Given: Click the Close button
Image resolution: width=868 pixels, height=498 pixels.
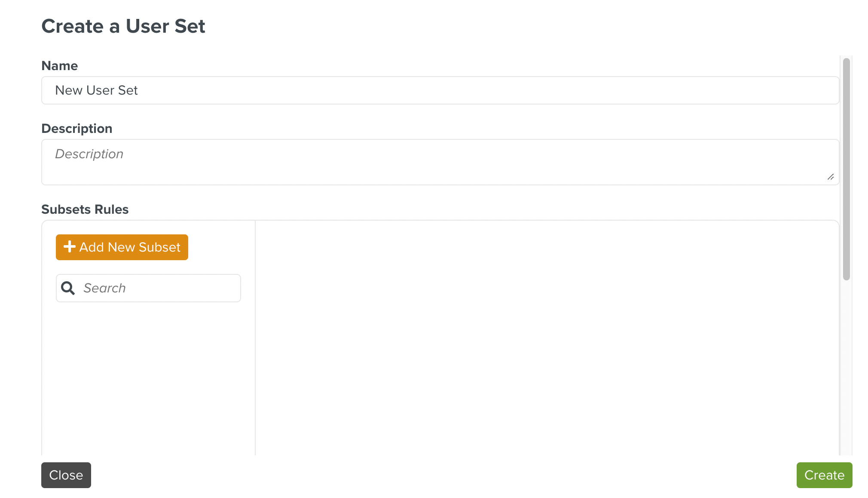Looking at the screenshot, I should (x=66, y=475).
